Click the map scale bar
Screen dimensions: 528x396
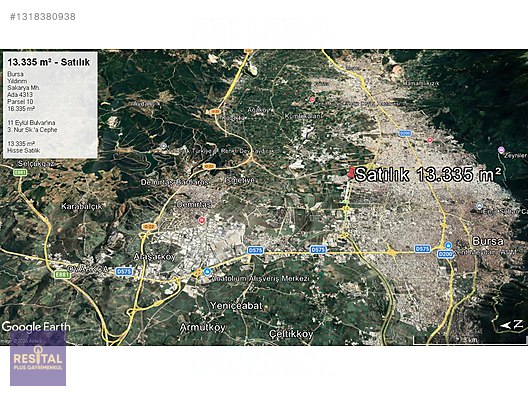point(469,341)
